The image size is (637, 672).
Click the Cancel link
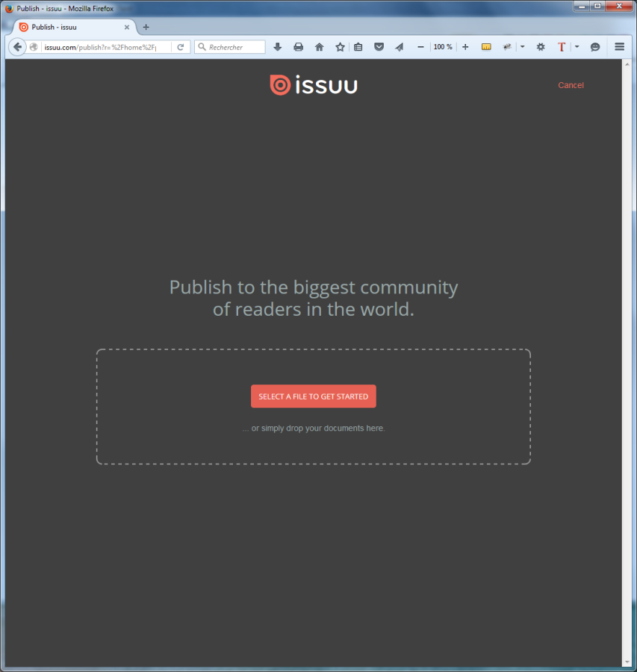tap(571, 85)
